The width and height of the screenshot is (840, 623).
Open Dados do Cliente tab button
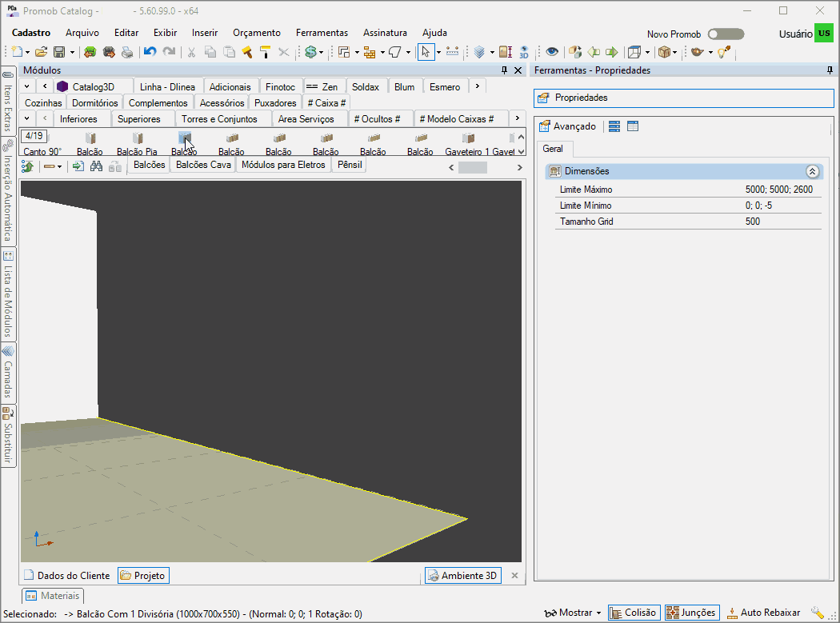67,575
